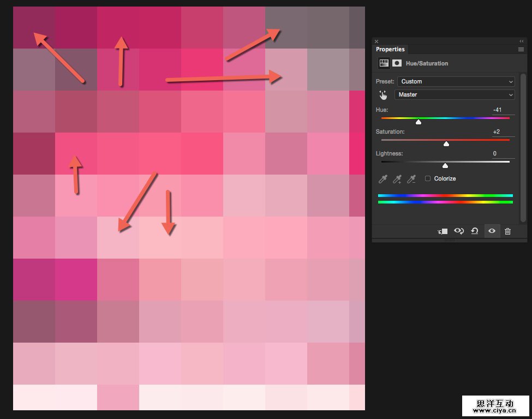The image size is (532, 419).
Task: Click the on-image targeted adjustment hand tool
Action: [x=383, y=95]
